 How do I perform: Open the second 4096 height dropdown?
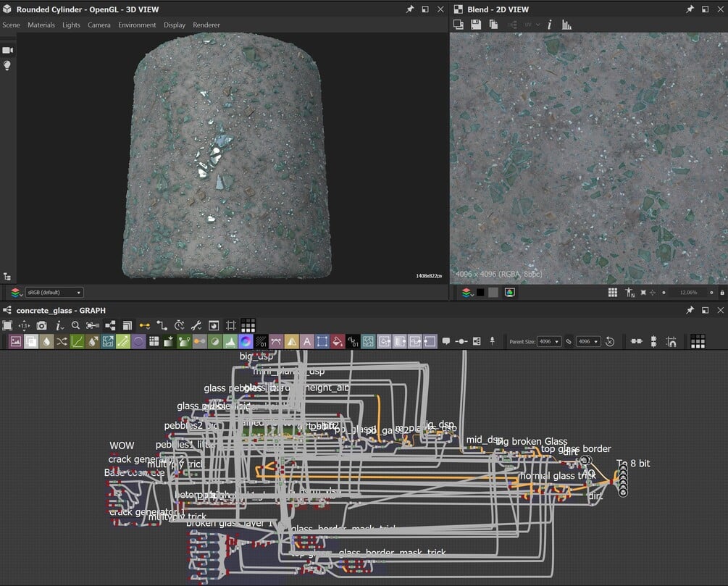coord(588,341)
